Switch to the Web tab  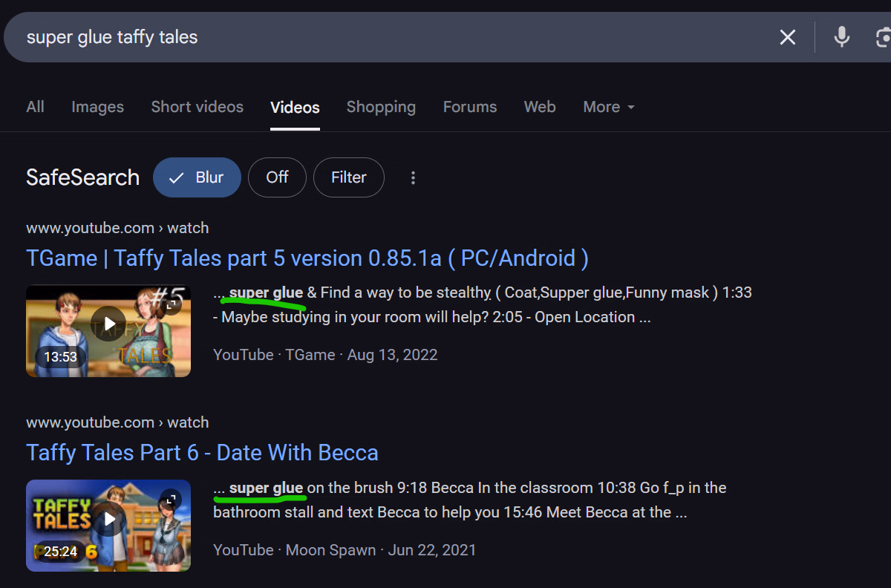[x=540, y=107]
